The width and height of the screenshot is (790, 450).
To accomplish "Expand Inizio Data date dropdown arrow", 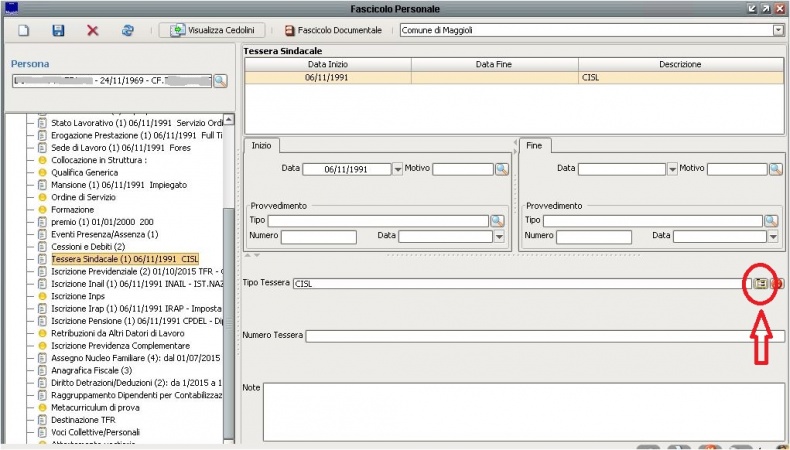I will tap(397, 169).
